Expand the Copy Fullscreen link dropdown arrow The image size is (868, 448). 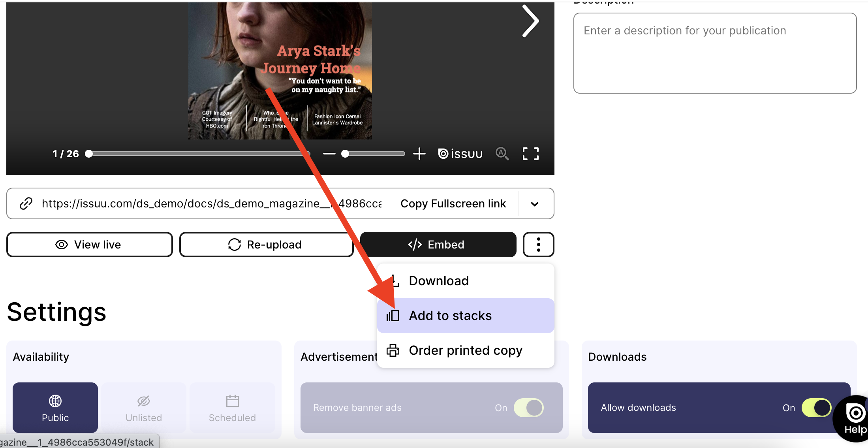coord(535,204)
